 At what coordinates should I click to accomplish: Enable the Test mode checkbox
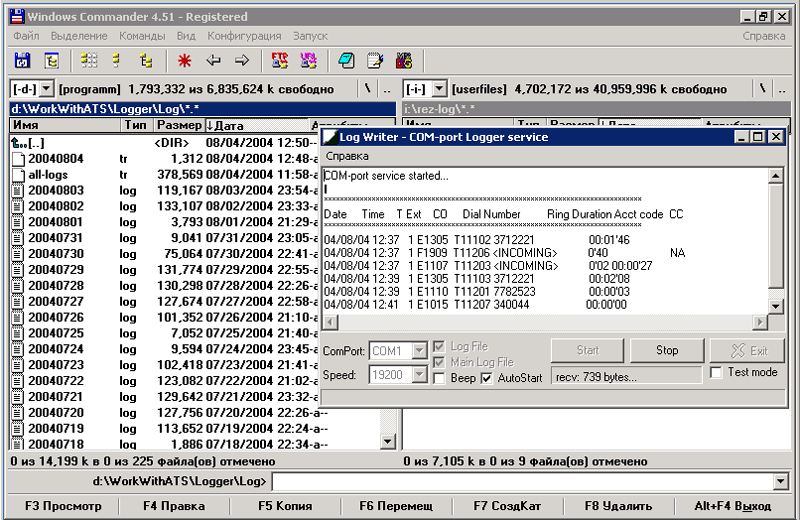[716, 373]
